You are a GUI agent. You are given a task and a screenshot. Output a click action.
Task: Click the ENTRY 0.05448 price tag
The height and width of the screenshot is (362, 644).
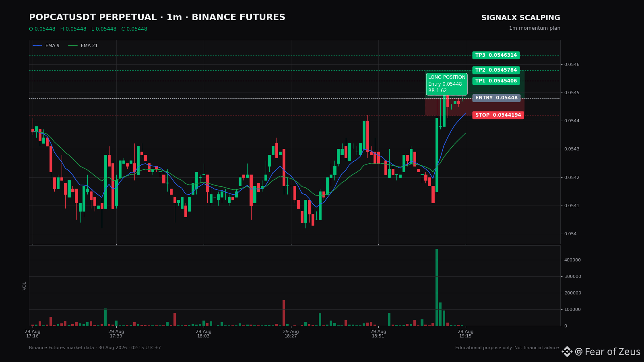(x=496, y=98)
